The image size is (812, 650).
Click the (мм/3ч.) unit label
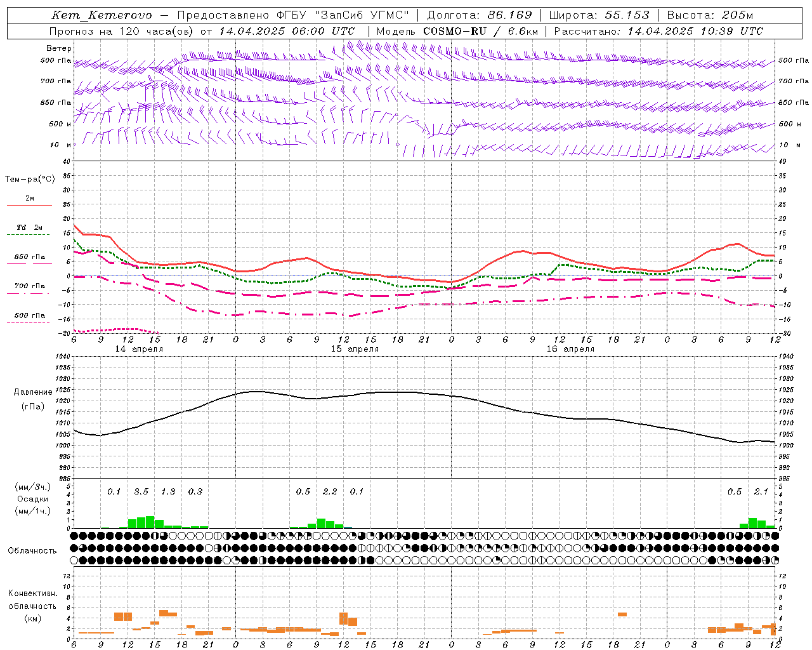32,487
